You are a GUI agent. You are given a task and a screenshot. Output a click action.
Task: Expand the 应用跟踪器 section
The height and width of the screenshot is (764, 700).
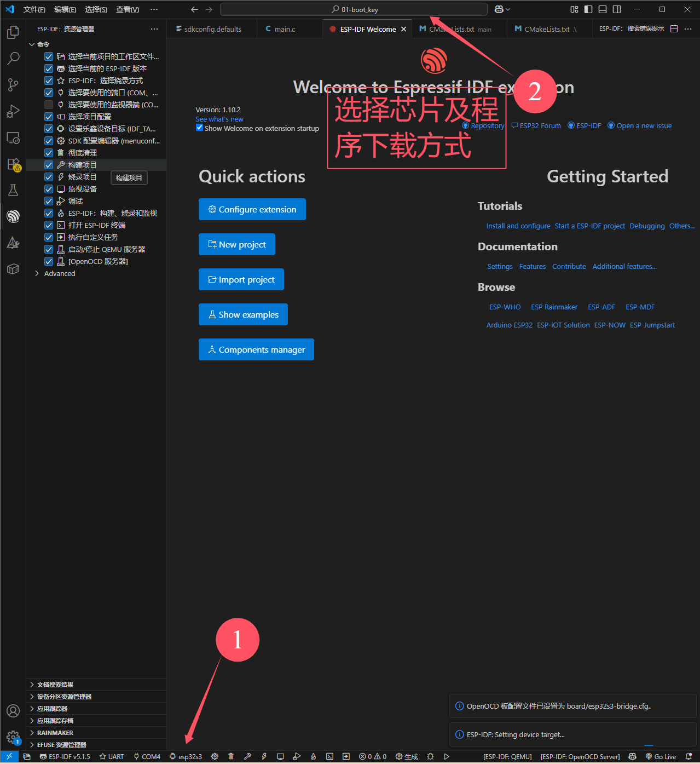(x=96, y=709)
